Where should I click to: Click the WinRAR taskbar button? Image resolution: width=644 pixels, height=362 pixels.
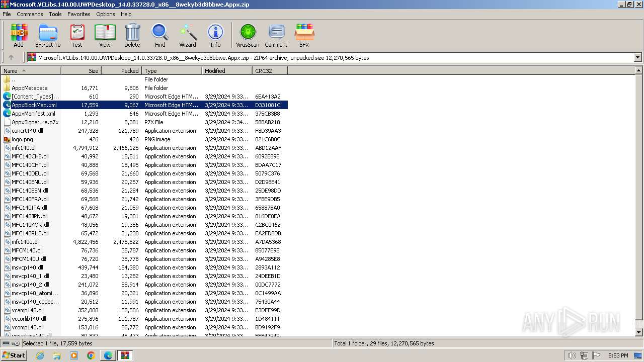[125, 355]
